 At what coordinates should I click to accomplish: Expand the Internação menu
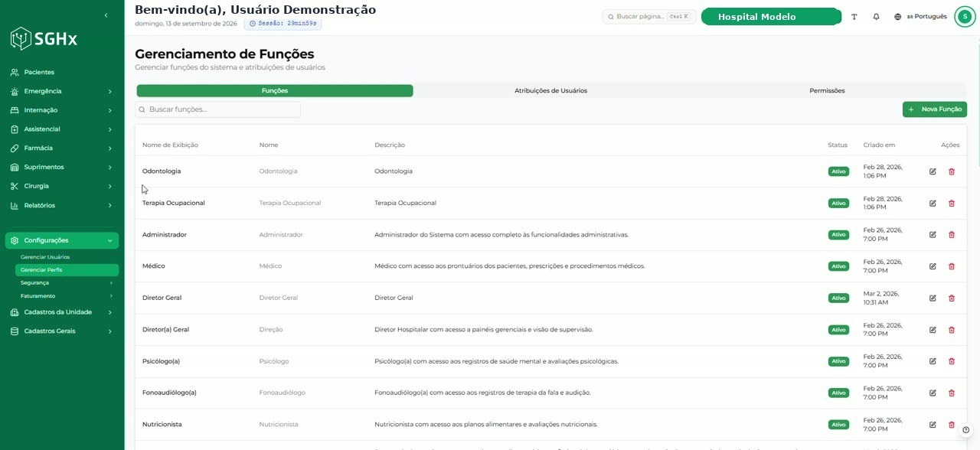coord(62,110)
